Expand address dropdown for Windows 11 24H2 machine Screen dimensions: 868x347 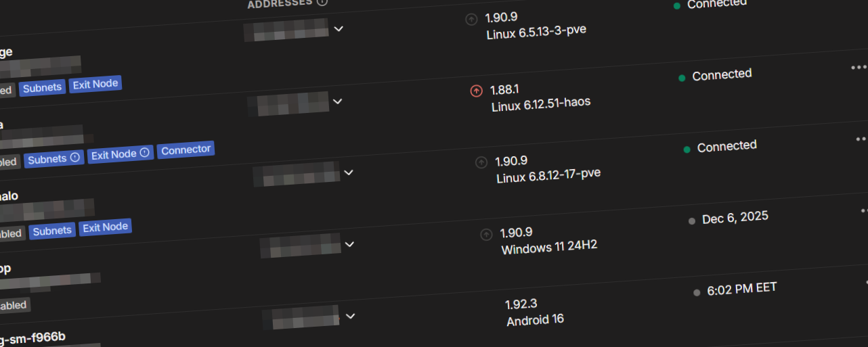click(x=349, y=244)
